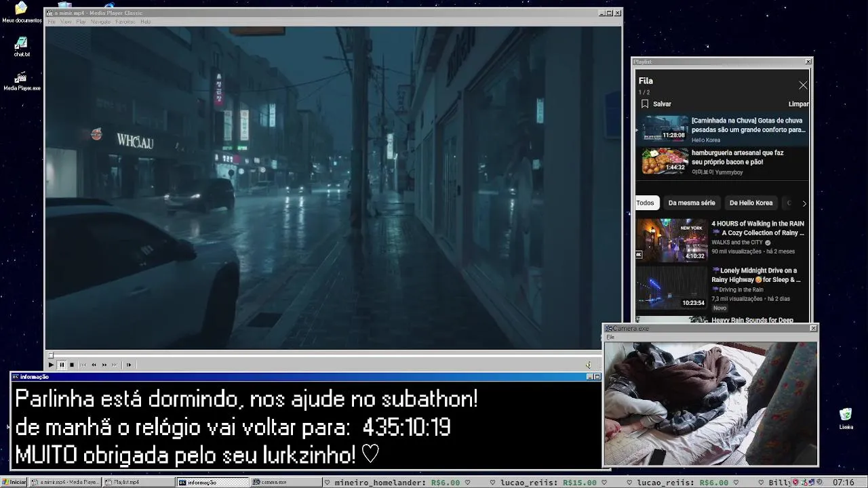Switch to informação taskbar item
The height and width of the screenshot is (488, 868).
pos(213,482)
